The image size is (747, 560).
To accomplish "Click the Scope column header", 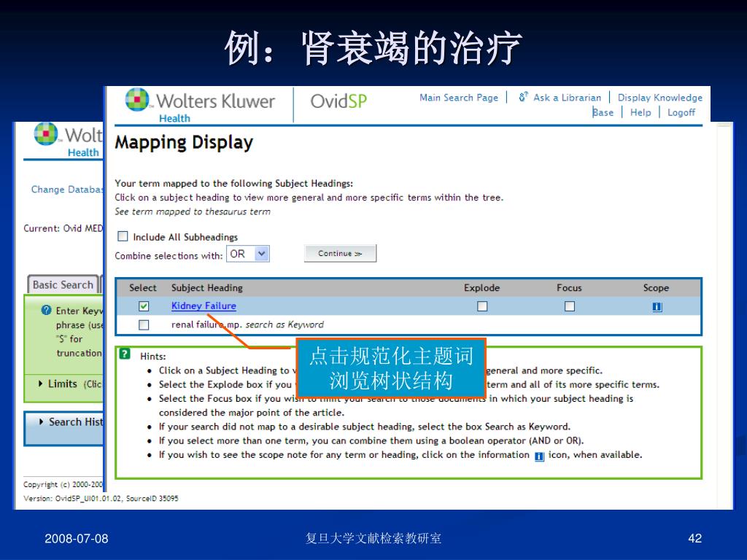I will [x=656, y=287].
